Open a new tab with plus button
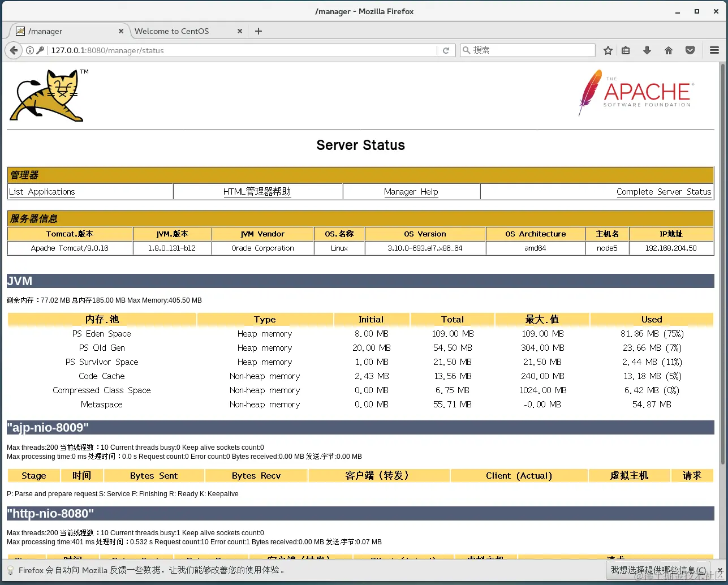The height and width of the screenshot is (585, 728). 259,31
